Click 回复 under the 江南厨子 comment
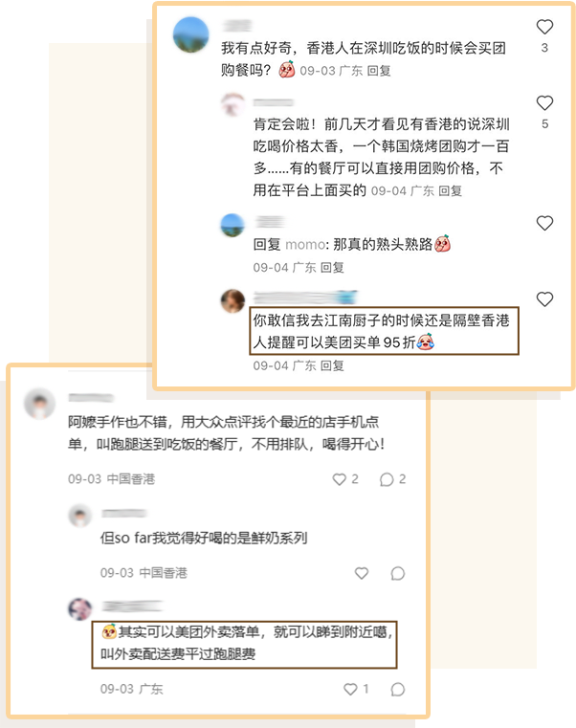Viewport: 576px width, 728px height. coord(332,365)
